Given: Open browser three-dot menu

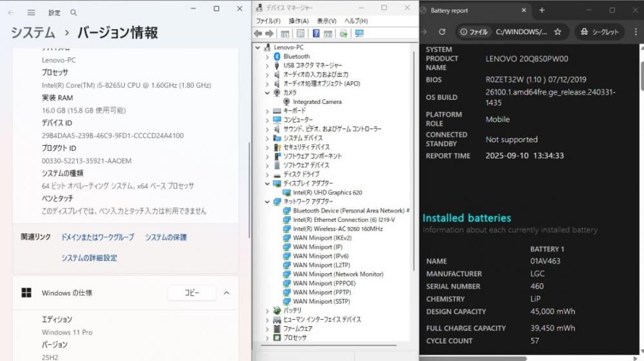Looking at the screenshot, I should (x=636, y=32).
